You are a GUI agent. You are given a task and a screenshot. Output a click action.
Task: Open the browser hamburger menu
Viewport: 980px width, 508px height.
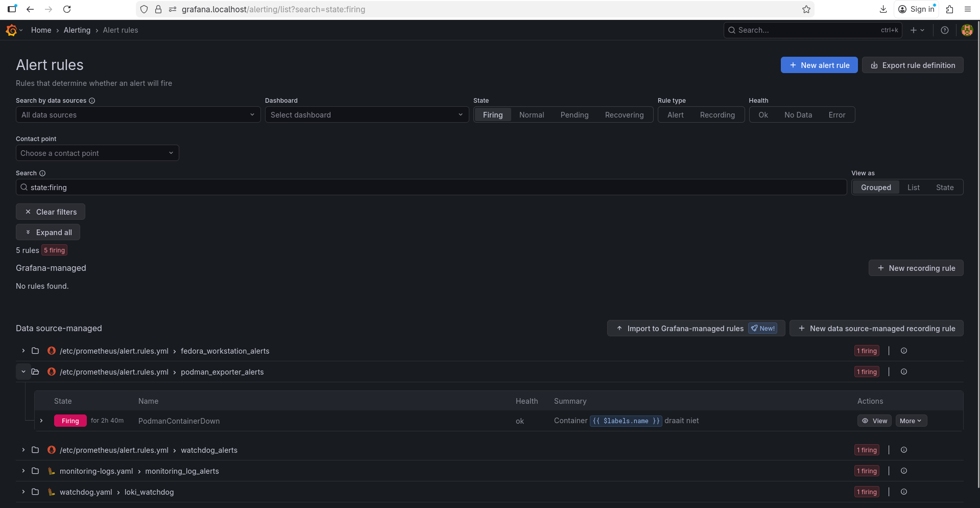tap(968, 9)
